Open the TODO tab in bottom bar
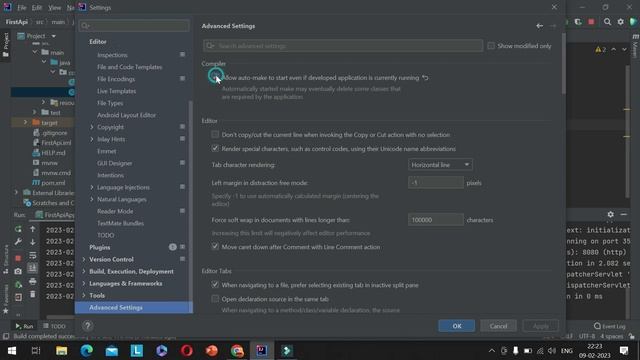Viewport: 640px width, 360px height. pyautogui.click(x=54, y=326)
